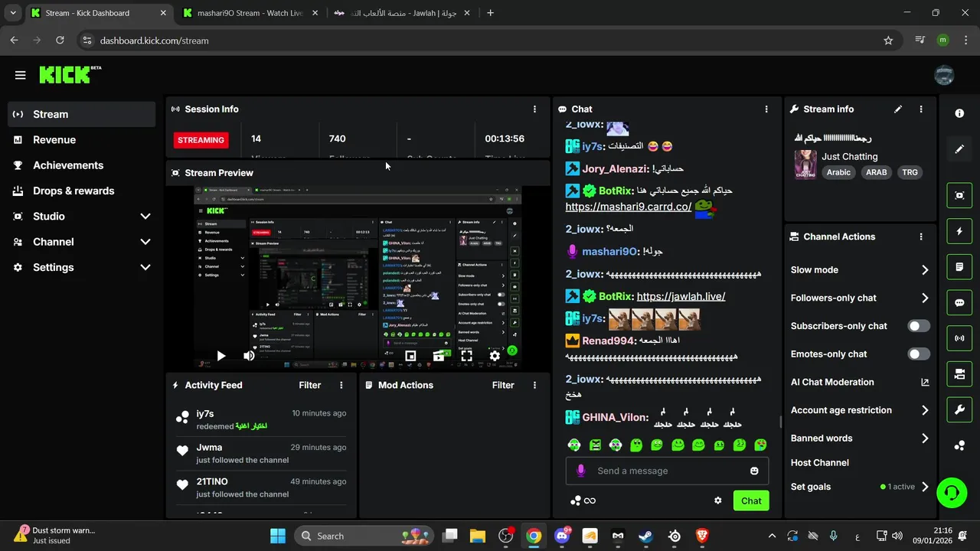This screenshot has width=980, height=551.
Task: Click channel points icon in right sidebar
Action: tap(959, 445)
